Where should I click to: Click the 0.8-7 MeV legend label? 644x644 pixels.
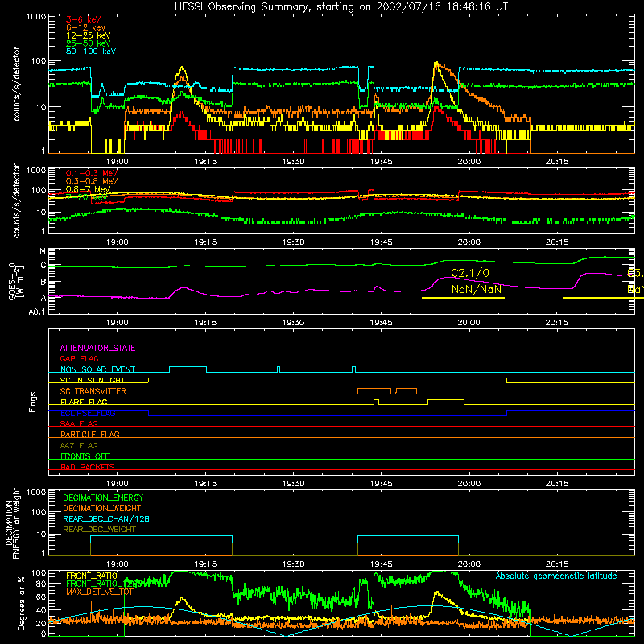point(89,189)
